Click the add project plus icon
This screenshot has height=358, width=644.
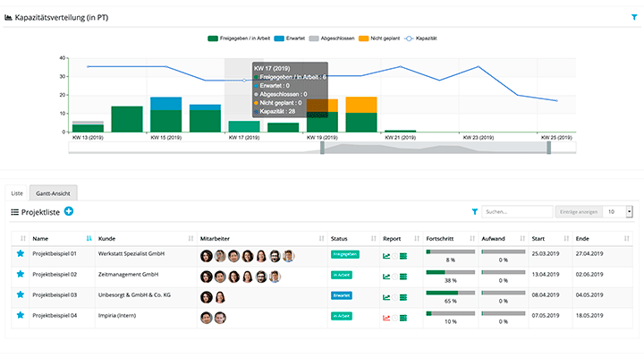click(69, 212)
